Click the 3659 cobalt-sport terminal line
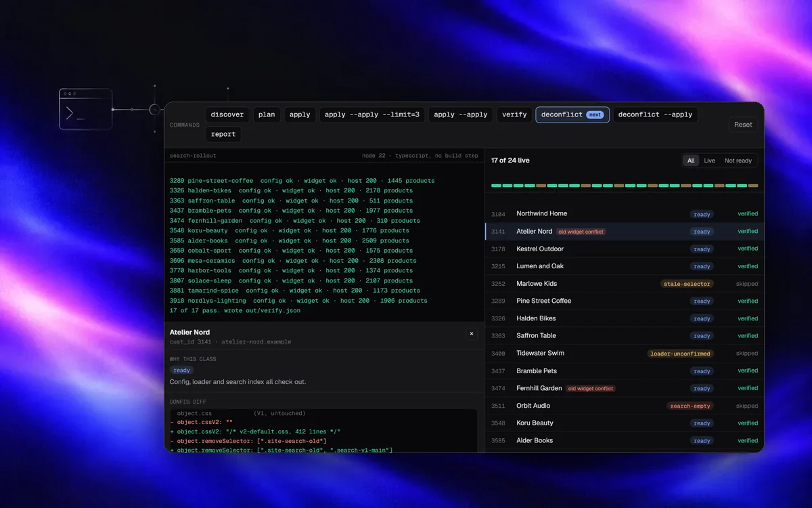The image size is (812, 508). [291, 251]
